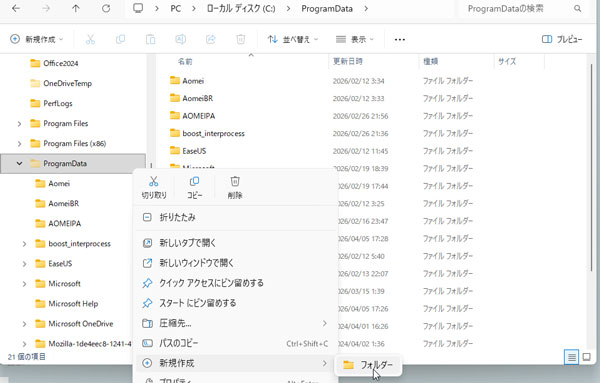This screenshot has width=600, height=383.
Task: Select 新しいタブで開く menu item
Action: [x=235, y=243]
